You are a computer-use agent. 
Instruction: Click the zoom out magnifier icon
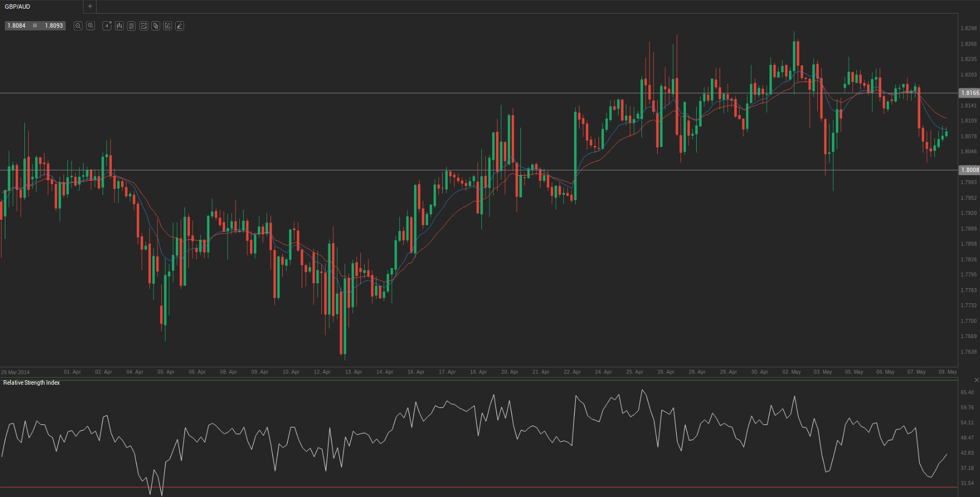78,26
